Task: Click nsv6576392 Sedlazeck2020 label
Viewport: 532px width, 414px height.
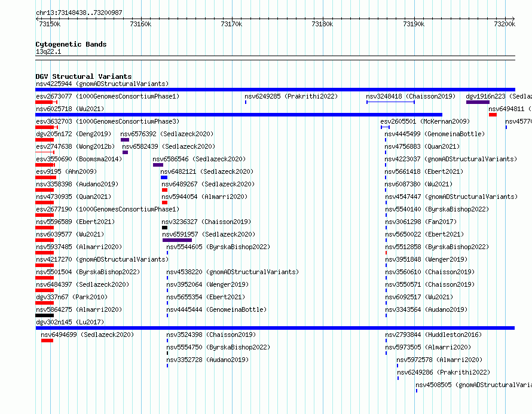Action: pyautogui.click(x=167, y=134)
